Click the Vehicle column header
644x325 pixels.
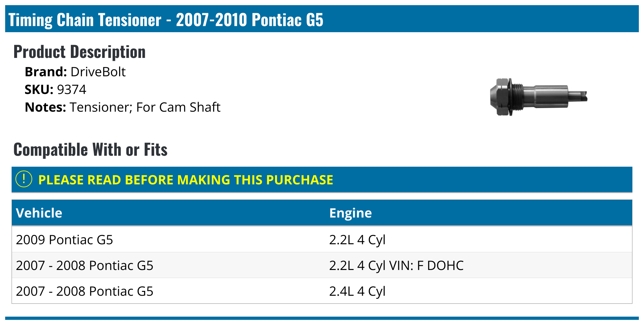tap(39, 213)
